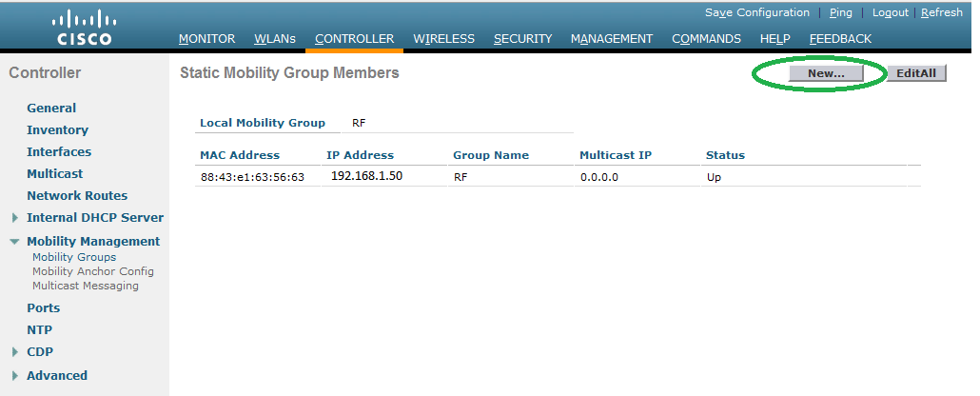
Task: Open NTP in the sidebar
Action: (x=39, y=329)
